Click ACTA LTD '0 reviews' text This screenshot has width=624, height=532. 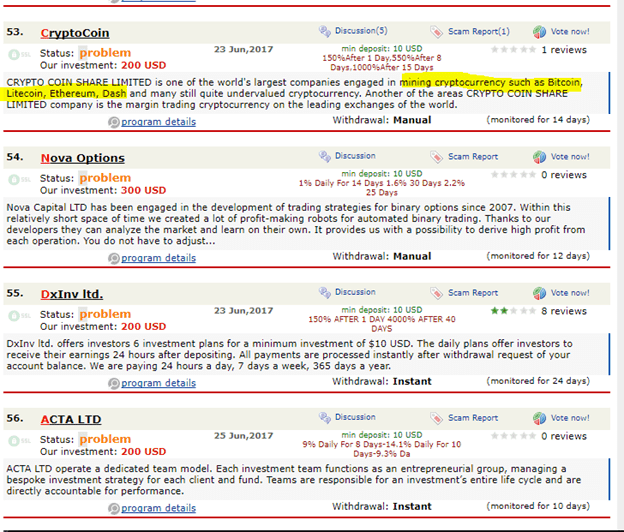(564, 436)
